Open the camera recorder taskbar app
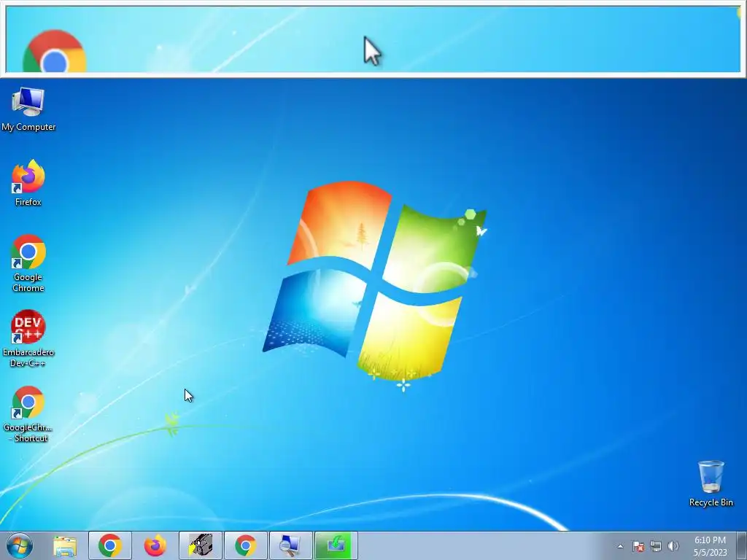Screen dimensions: 747x560 (201, 545)
